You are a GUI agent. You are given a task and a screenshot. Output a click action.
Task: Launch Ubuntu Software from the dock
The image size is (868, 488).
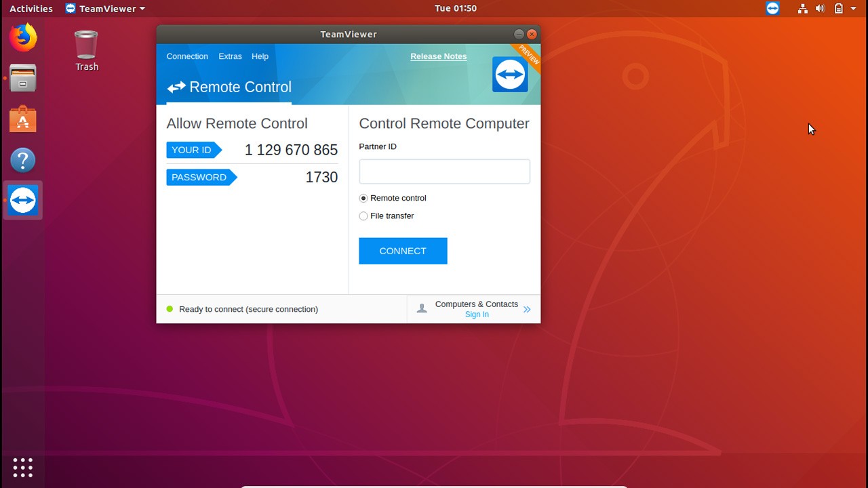(x=23, y=119)
